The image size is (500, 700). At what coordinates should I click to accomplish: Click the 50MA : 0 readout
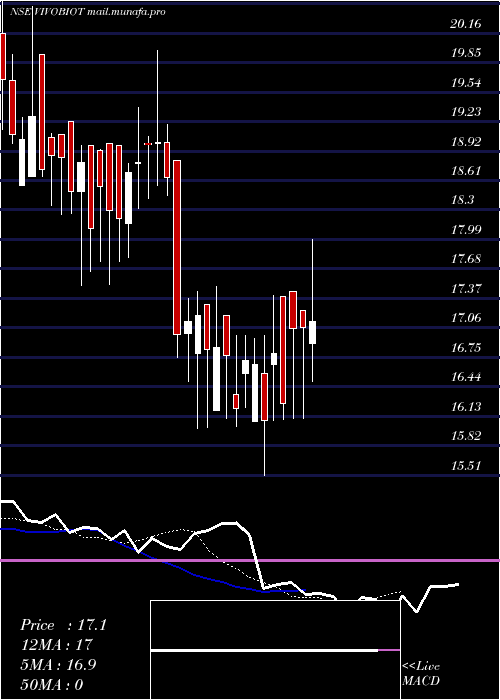[x=52, y=684]
